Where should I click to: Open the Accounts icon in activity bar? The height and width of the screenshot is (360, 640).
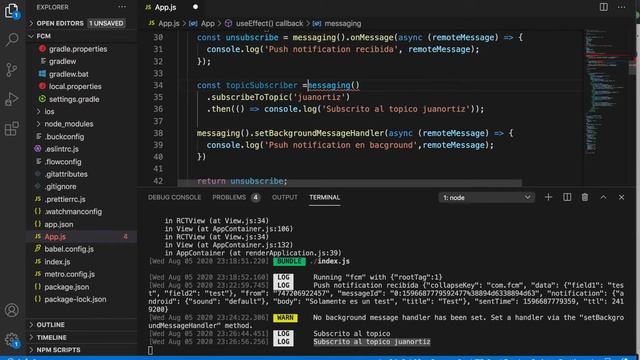pos(12,310)
